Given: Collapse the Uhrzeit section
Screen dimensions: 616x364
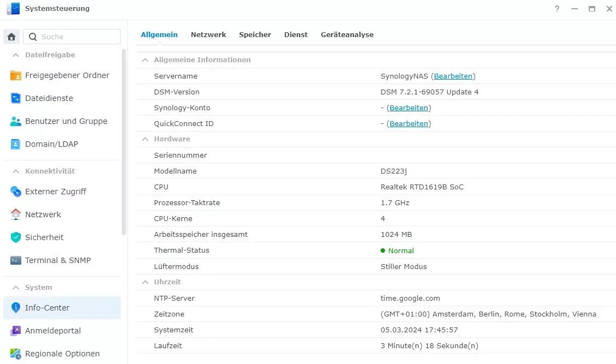Looking at the screenshot, I should point(145,282).
